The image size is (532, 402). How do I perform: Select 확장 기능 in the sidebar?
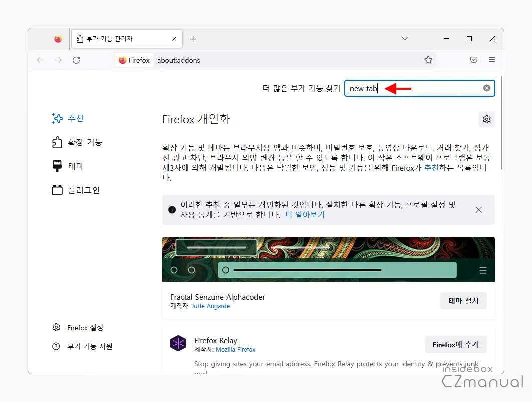[77, 142]
